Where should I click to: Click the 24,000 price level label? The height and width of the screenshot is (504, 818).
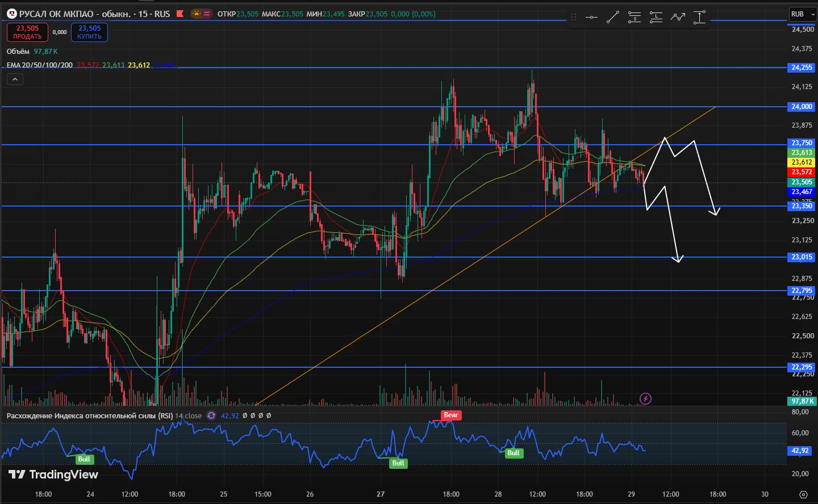(802, 107)
